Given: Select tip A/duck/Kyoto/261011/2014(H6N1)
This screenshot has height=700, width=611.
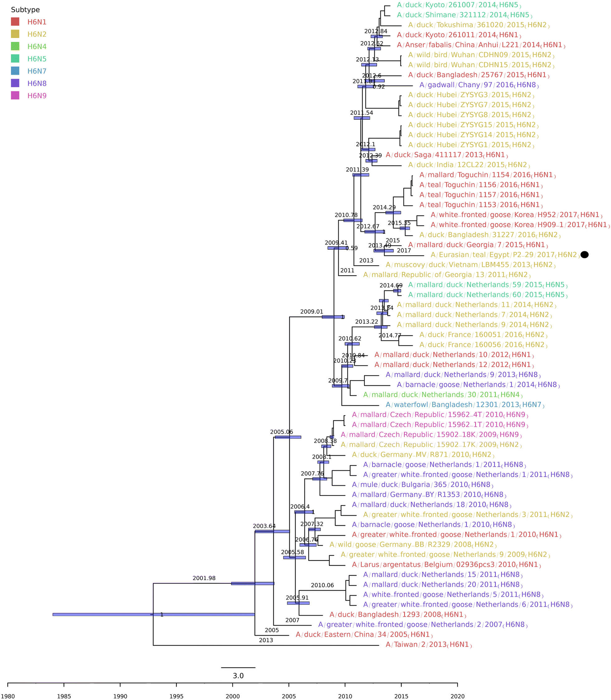Looking at the screenshot, I should pos(459,35).
